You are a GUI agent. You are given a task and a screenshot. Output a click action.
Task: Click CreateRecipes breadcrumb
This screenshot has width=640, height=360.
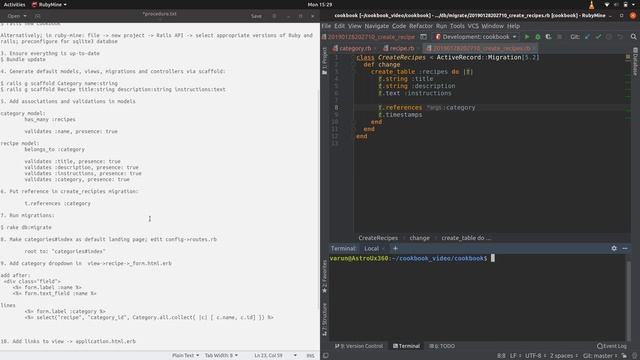tap(378, 238)
